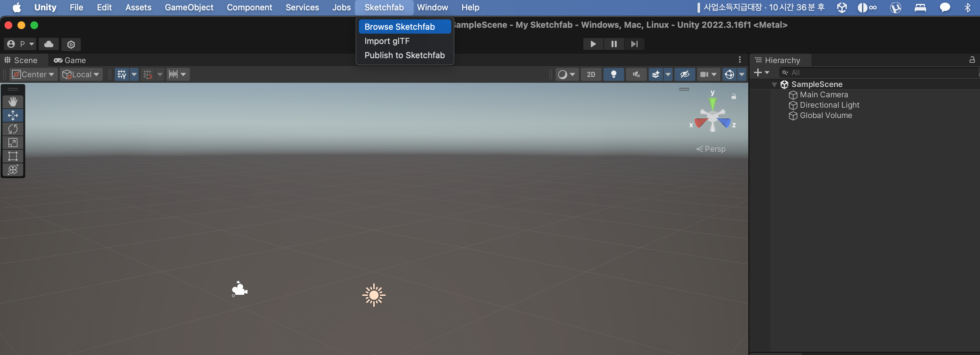Click the Main Camera gizmo in scene
Image resolution: width=980 pixels, height=355 pixels.
(239, 289)
